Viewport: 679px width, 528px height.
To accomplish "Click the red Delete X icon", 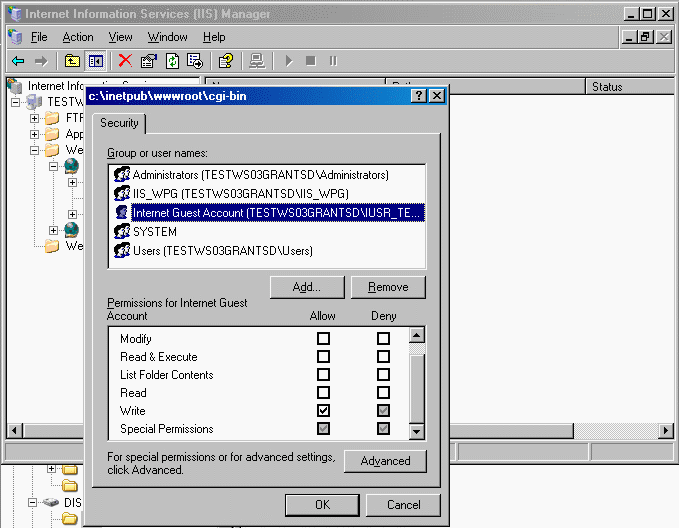I will point(125,61).
